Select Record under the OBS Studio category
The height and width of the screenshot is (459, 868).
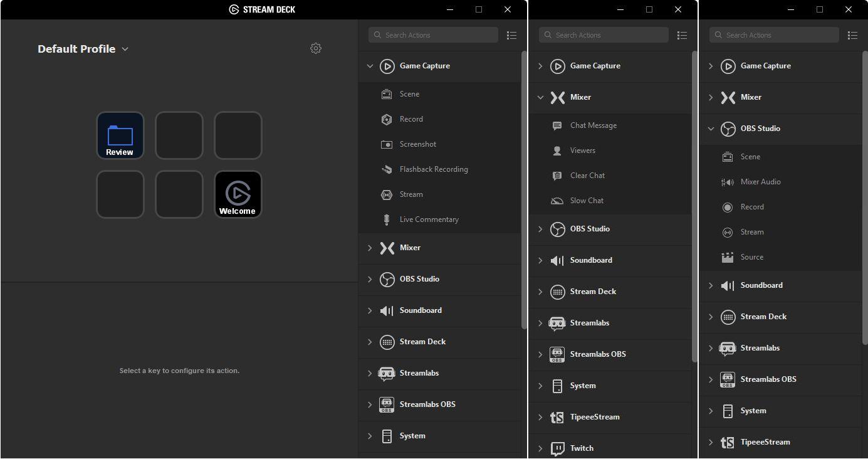pyautogui.click(x=751, y=207)
